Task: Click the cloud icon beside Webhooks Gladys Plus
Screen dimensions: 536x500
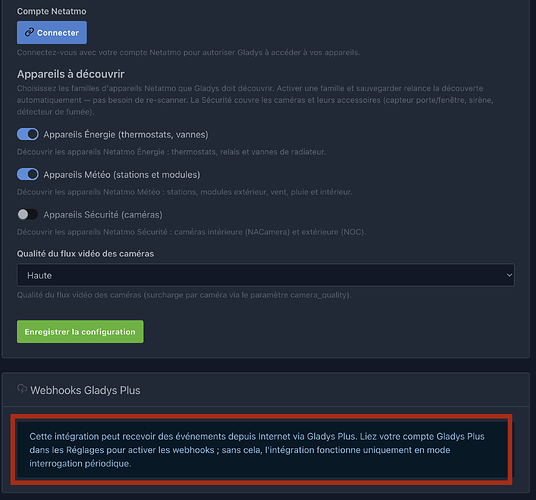Action: [22, 389]
